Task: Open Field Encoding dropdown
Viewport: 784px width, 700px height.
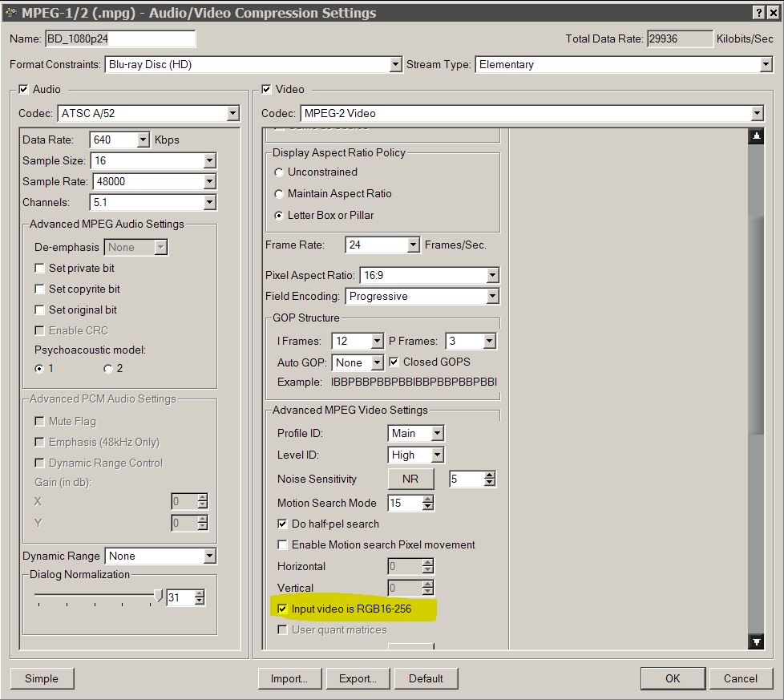Action: tap(492, 297)
